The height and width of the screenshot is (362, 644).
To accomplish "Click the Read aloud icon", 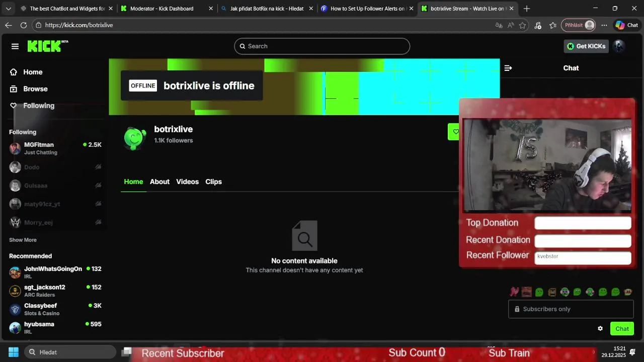I will coord(511,25).
